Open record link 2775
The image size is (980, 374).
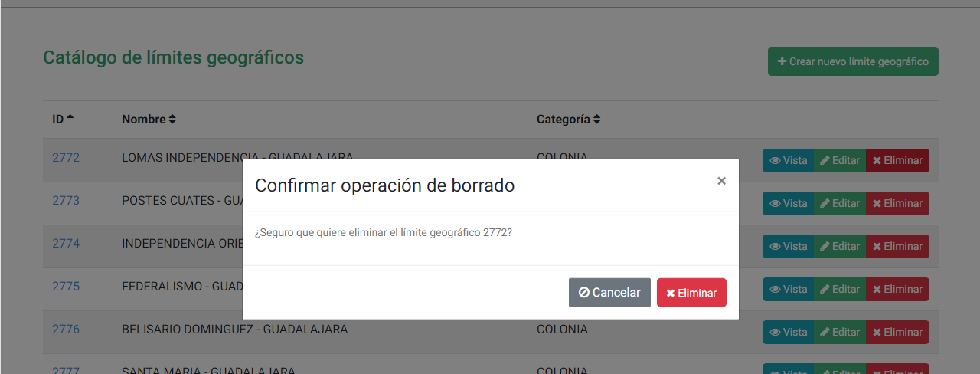(x=66, y=287)
